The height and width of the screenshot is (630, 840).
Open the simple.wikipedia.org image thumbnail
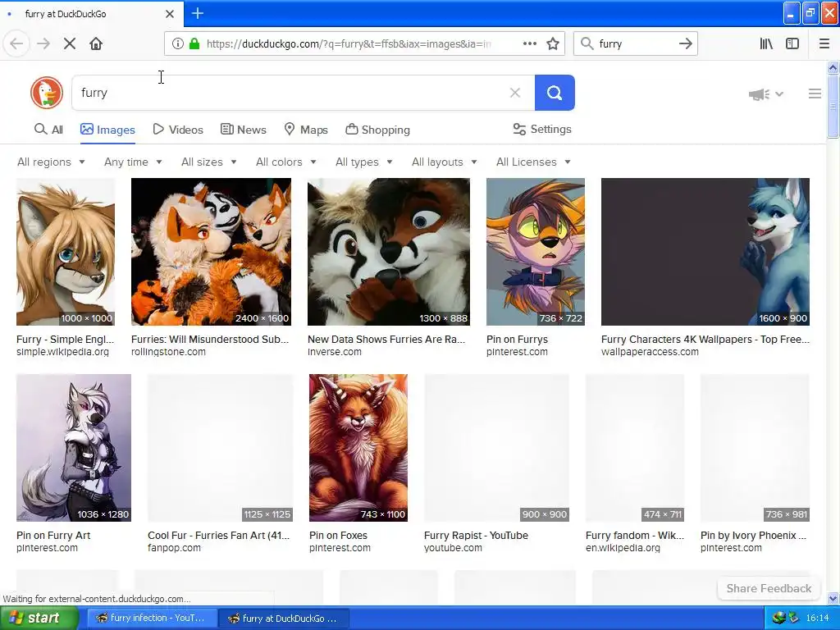[x=66, y=252]
